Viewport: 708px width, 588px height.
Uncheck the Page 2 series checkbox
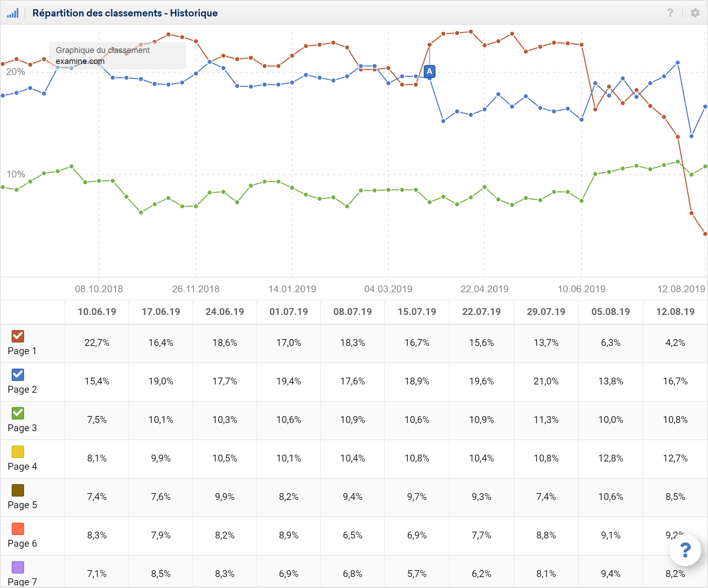pos(18,374)
